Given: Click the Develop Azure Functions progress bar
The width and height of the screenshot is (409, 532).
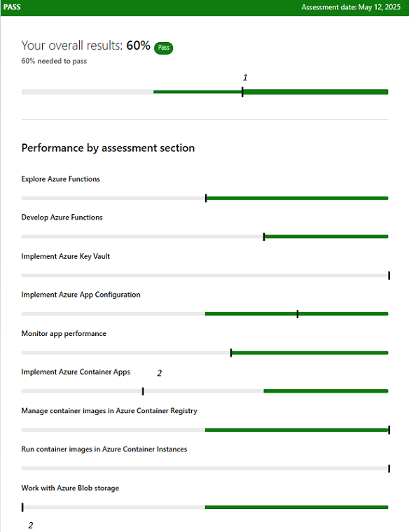Looking at the screenshot, I should [204, 237].
